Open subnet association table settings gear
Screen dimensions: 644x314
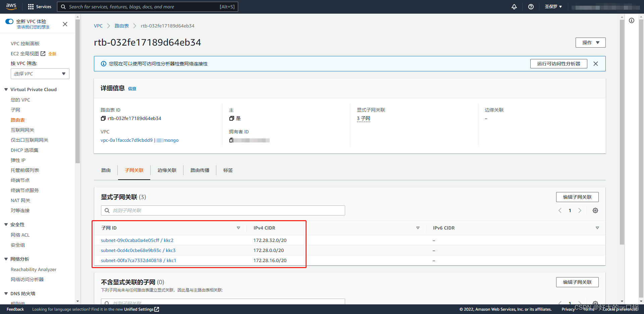coord(595,210)
